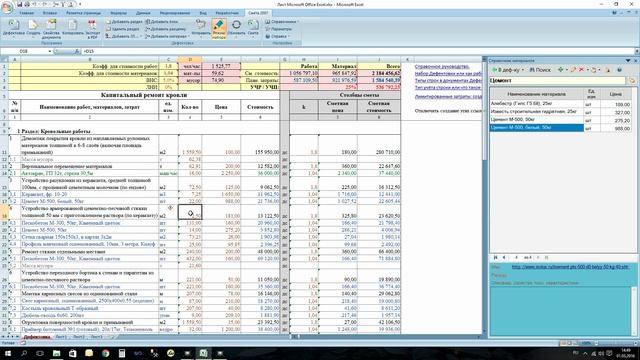
Task: Click the Поиск button in materials panel
Action: pos(540,70)
